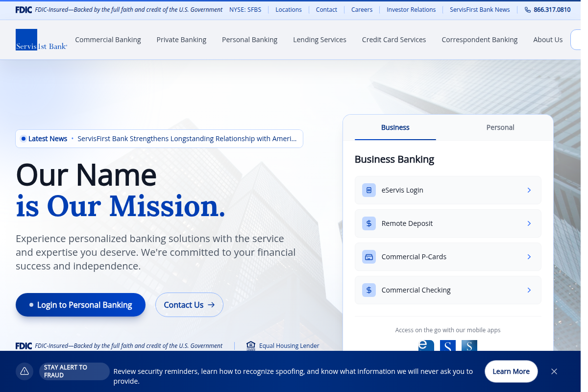Click the FDIC logo above the banner

24,346
